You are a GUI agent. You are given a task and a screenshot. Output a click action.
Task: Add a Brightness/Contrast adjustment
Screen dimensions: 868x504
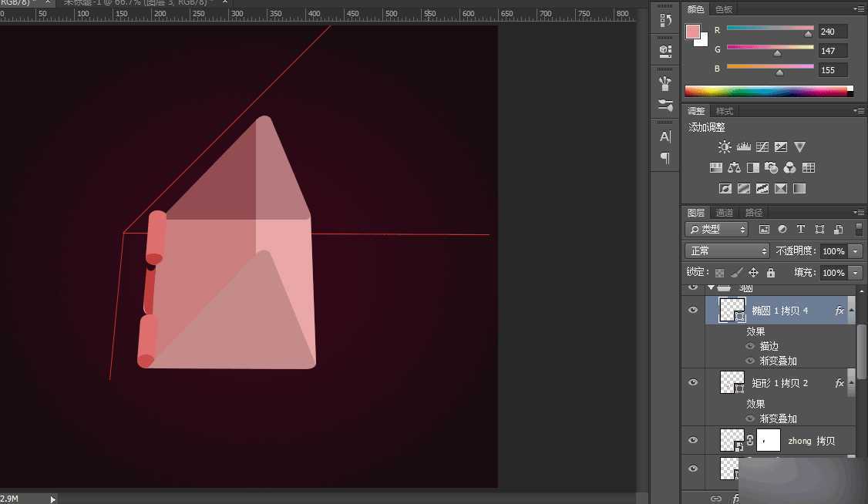[x=725, y=146]
